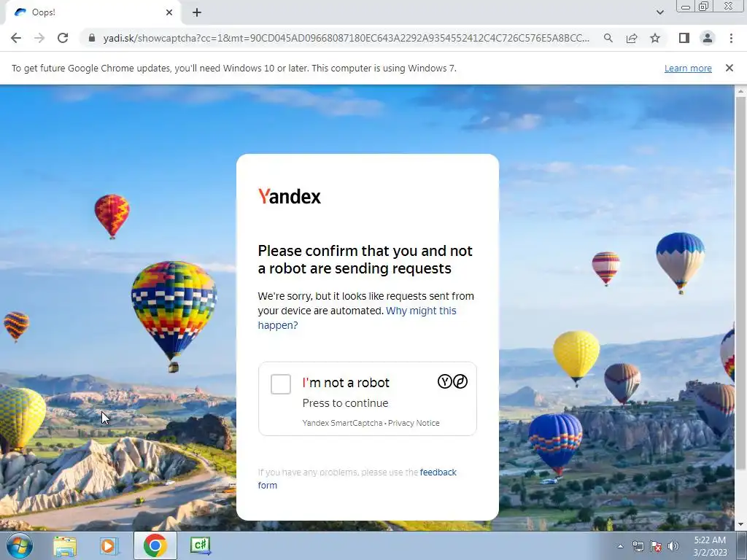The image size is (747, 560).
Task: Open Chrome's three-dot menu
Action: (731, 38)
